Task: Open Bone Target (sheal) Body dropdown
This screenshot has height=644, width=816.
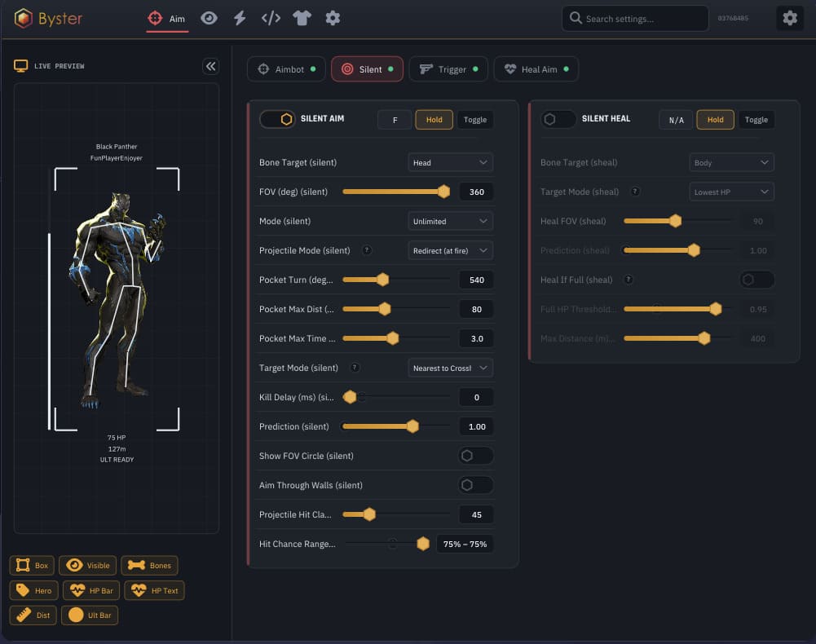Action: pos(731,162)
